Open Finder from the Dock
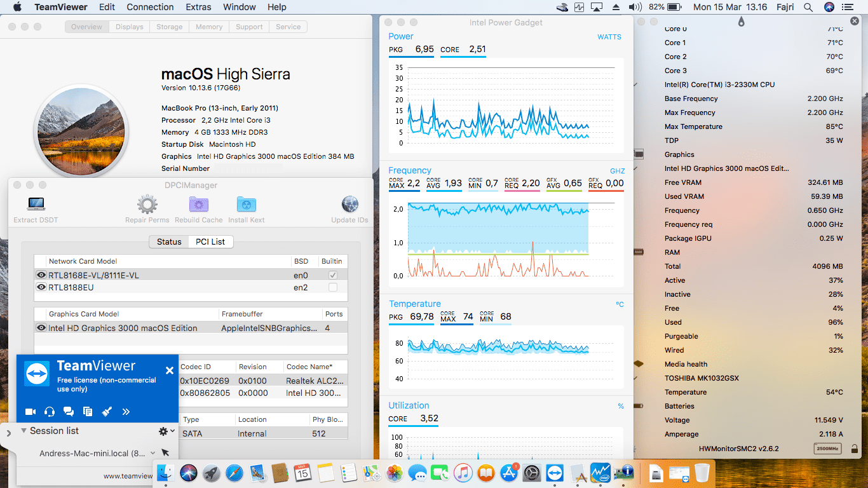Viewport: 868px width, 488px height. (x=166, y=472)
